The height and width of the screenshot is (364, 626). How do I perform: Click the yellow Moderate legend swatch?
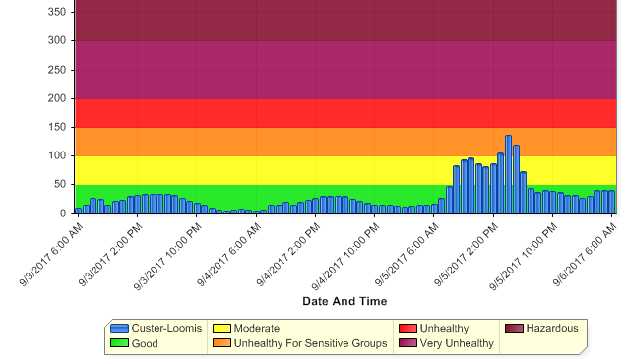tap(222, 328)
